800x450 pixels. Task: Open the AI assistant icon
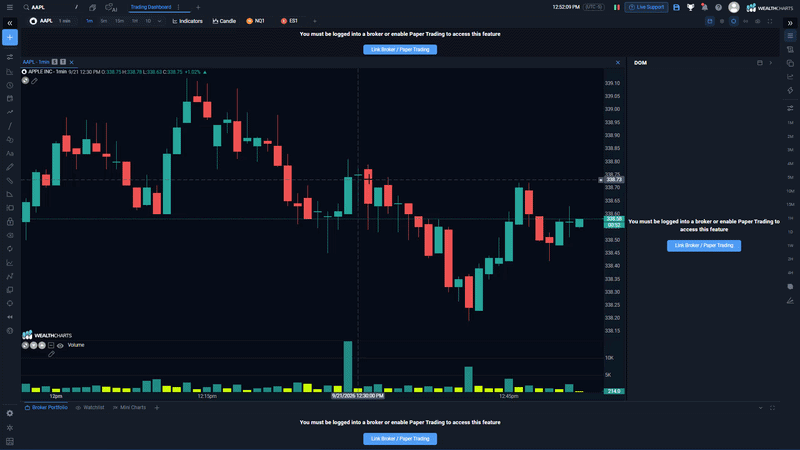pos(111,7)
